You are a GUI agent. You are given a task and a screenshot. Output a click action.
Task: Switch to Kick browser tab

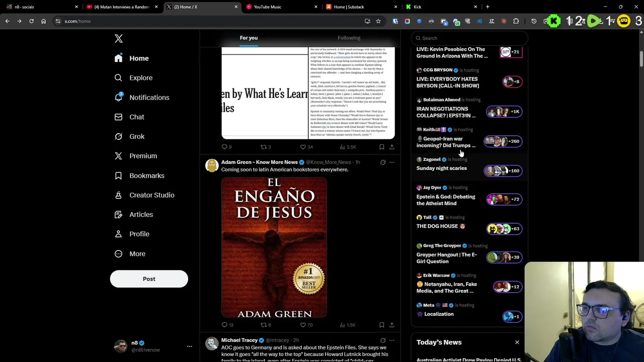(441, 7)
